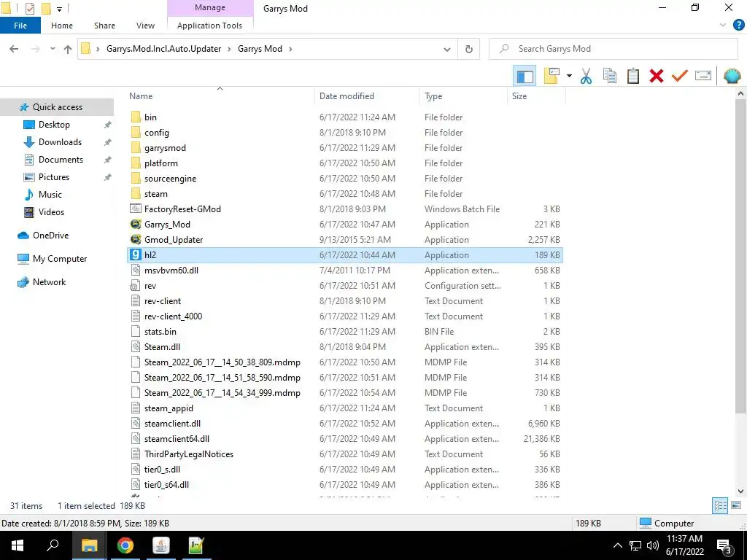Click the Search Garrys Mod field
The image size is (747, 560).
point(614,49)
